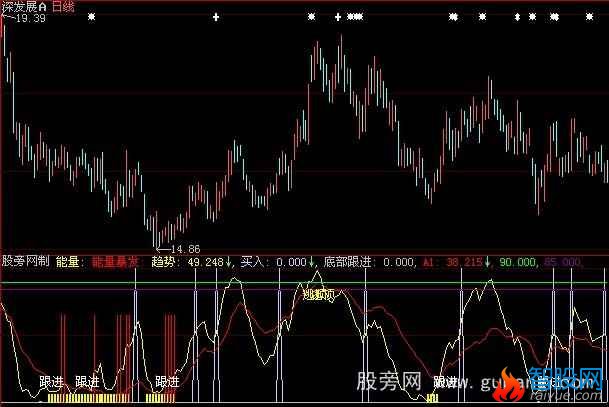This screenshot has width=609, height=407.
Task: Click the green 90.000 level value
Action: 518,262
